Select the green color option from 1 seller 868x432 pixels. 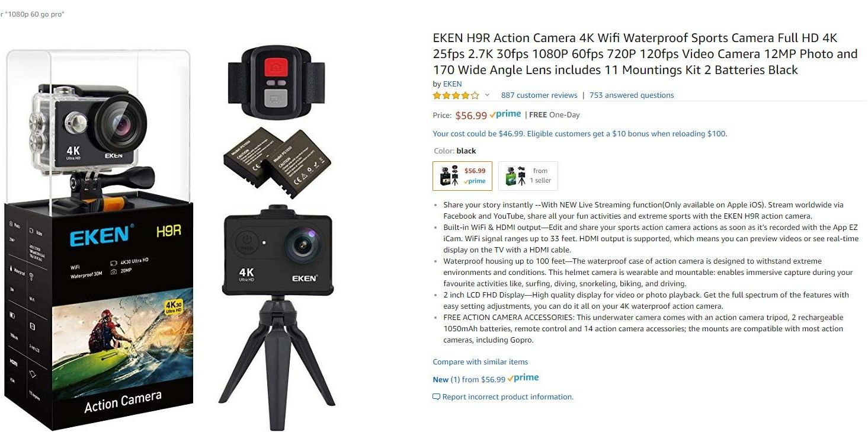point(528,176)
